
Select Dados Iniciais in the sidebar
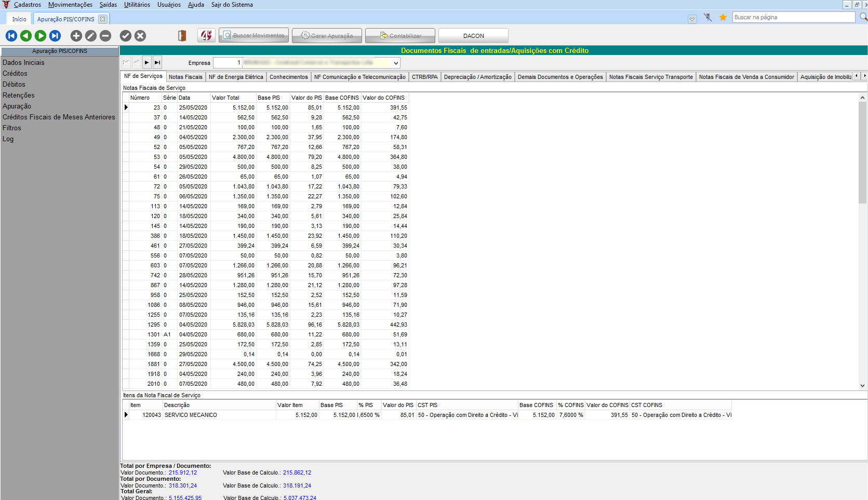pyautogui.click(x=23, y=62)
